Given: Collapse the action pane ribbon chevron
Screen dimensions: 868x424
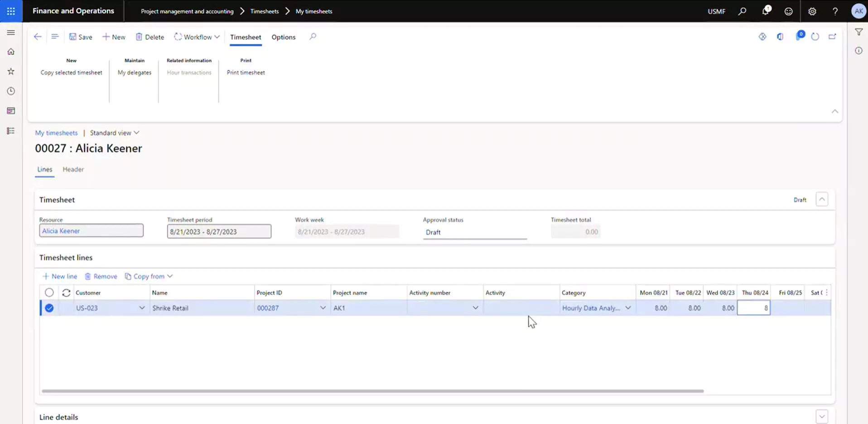Looking at the screenshot, I should pyautogui.click(x=834, y=111).
